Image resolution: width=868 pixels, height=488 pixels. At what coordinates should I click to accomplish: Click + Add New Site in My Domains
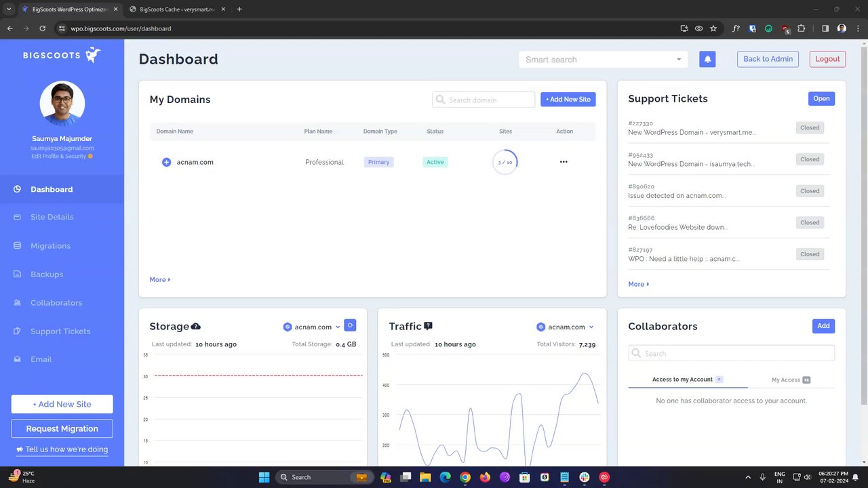click(x=568, y=99)
